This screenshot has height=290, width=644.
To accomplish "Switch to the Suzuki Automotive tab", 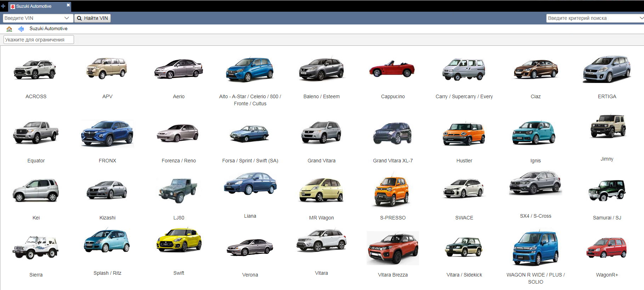I will pos(34,6).
